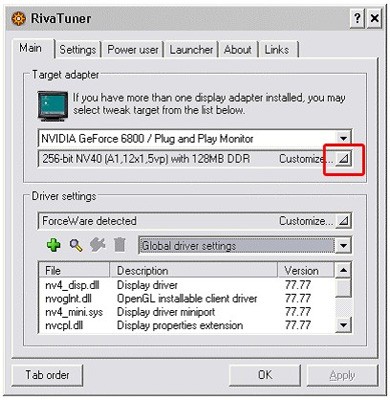The image size is (390, 400).
Task: Click the green plus add-profile icon
Action: click(53, 245)
